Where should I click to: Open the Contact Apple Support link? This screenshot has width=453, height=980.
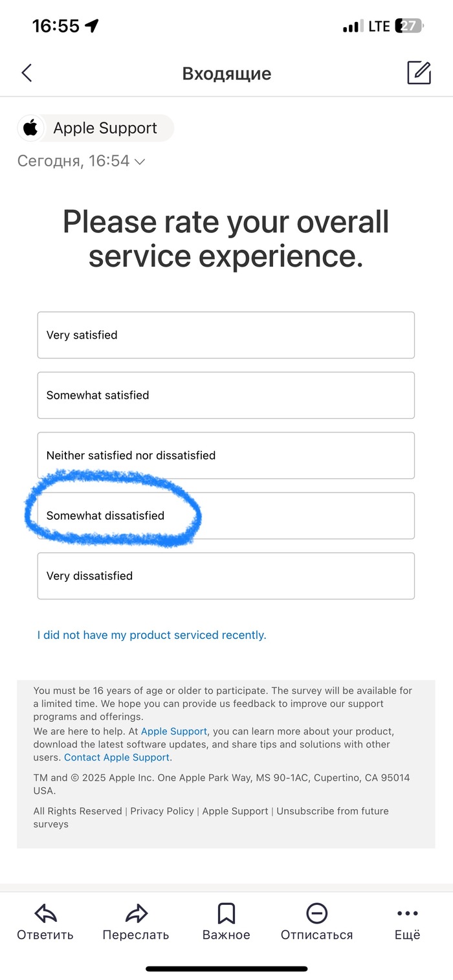(x=117, y=757)
